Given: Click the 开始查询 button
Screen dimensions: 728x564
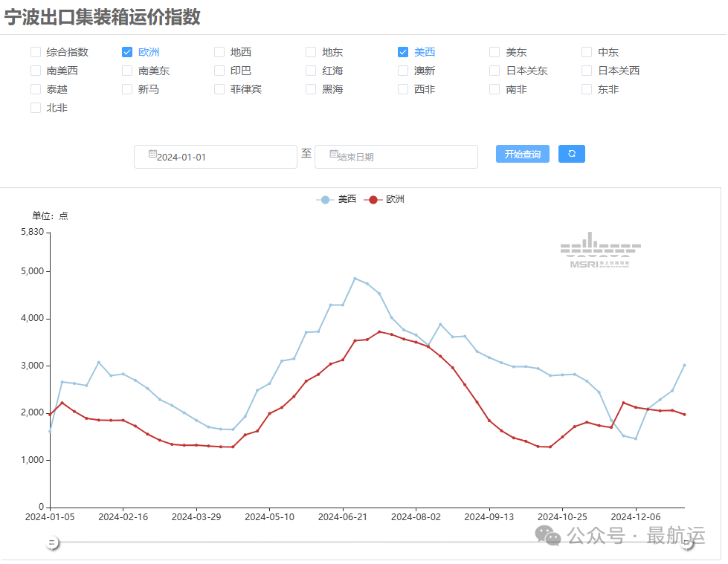Looking at the screenshot, I should (522, 154).
